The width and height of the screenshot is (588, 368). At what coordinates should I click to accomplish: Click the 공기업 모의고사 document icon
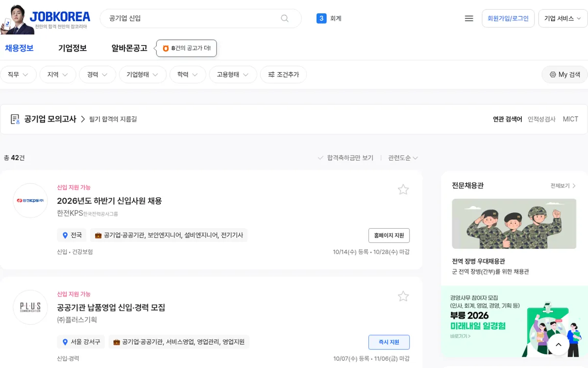[x=15, y=119]
